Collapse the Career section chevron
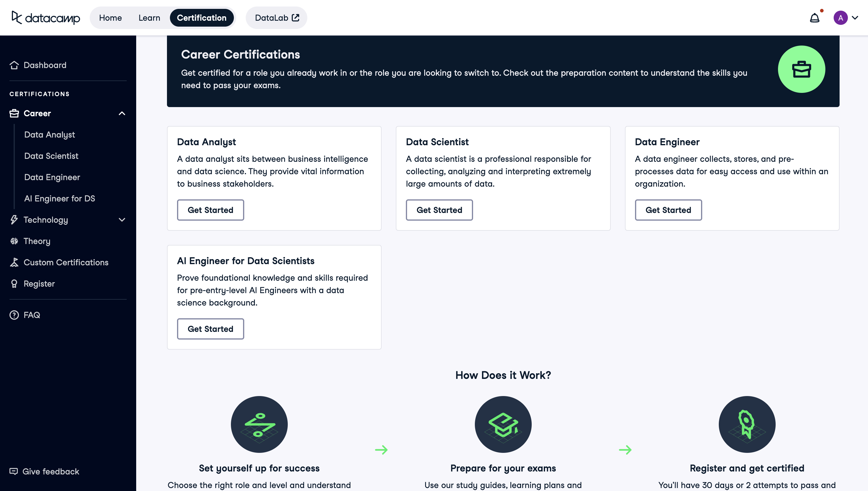868x491 pixels. pyautogui.click(x=122, y=113)
